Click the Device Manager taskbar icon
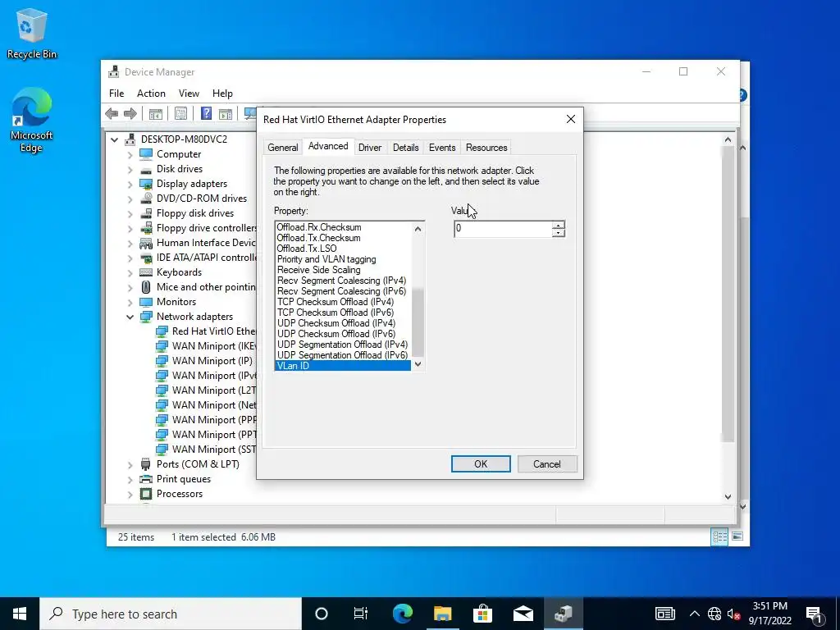Image resolution: width=840 pixels, height=630 pixels. click(563, 614)
